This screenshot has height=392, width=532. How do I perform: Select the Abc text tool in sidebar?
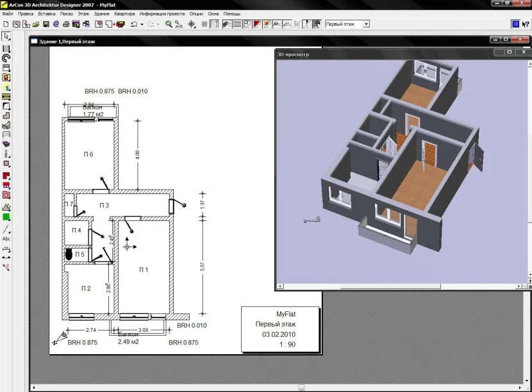pos(6,238)
